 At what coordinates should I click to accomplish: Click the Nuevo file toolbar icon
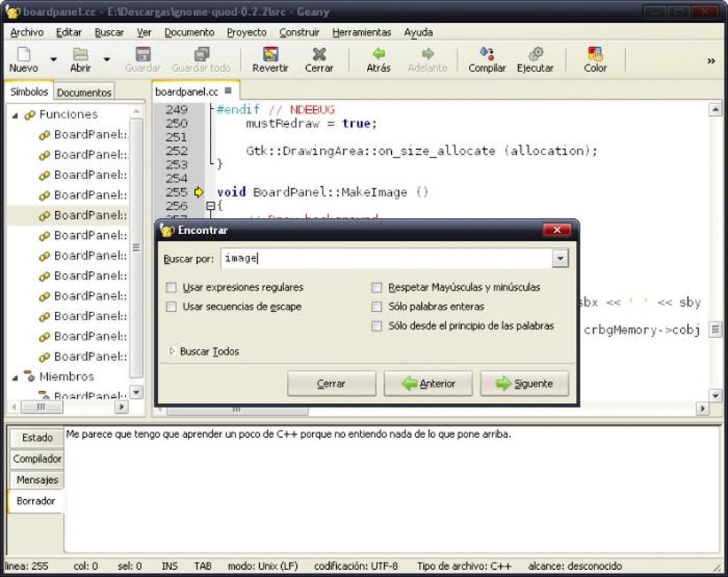[24, 54]
